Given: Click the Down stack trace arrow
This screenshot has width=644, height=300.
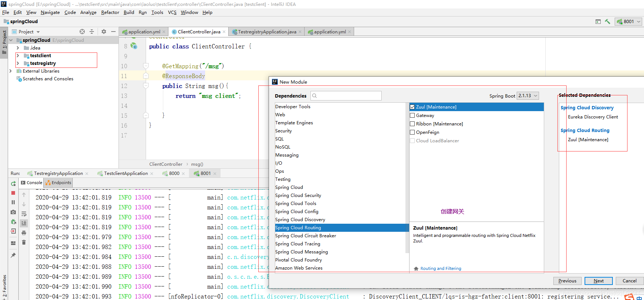Looking at the screenshot, I should click(x=24, y=204).
